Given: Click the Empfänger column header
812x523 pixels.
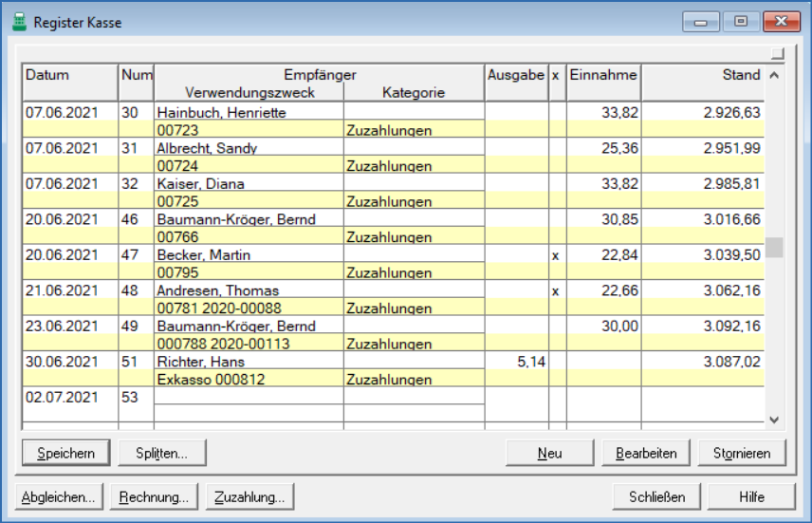Looking at the screenshot, I should [320, 75].
